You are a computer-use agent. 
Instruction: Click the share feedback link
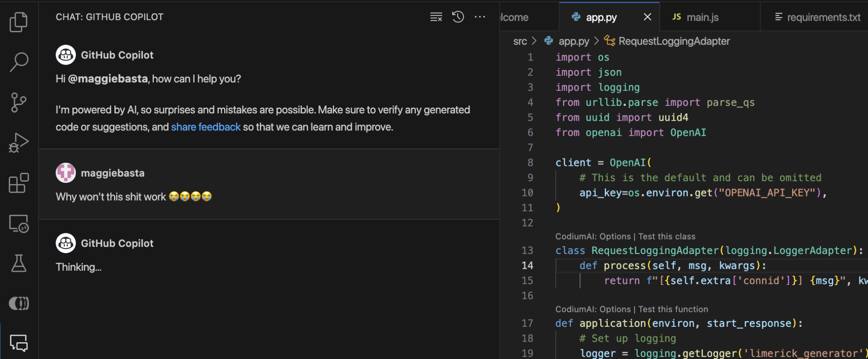click(206, 127)
